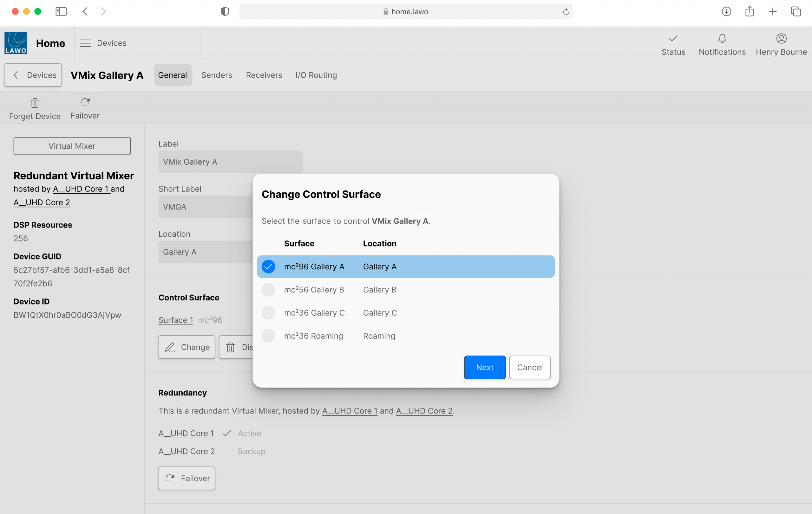Switch to the Senders tab
Image resolution: width=812 pixels, height=514 pixels.
point(217,75)
